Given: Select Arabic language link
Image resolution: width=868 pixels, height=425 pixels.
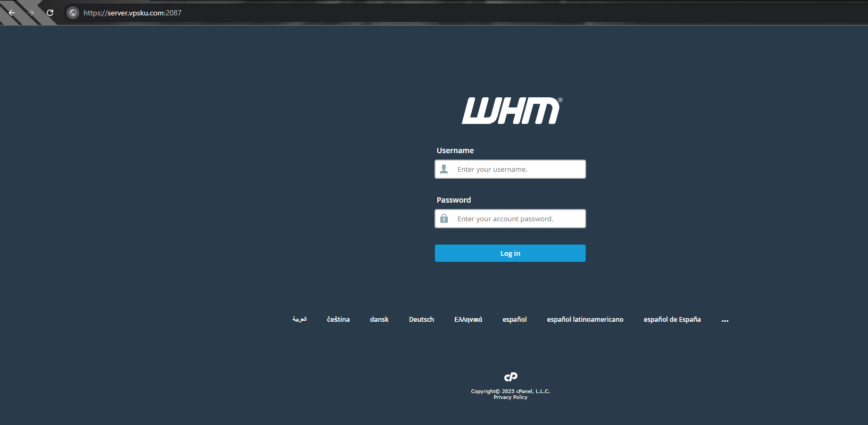Looking at the screenshot, I should 299,319.
